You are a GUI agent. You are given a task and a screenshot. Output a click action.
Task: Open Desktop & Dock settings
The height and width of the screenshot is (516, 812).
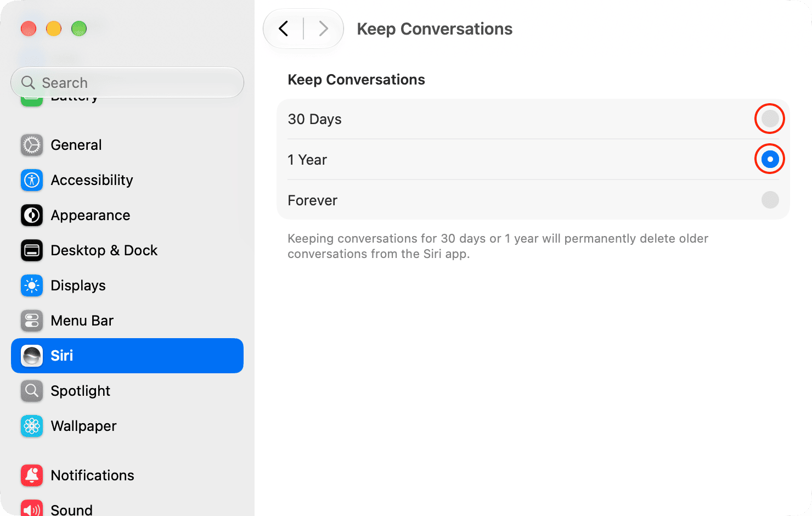[127, 250]
